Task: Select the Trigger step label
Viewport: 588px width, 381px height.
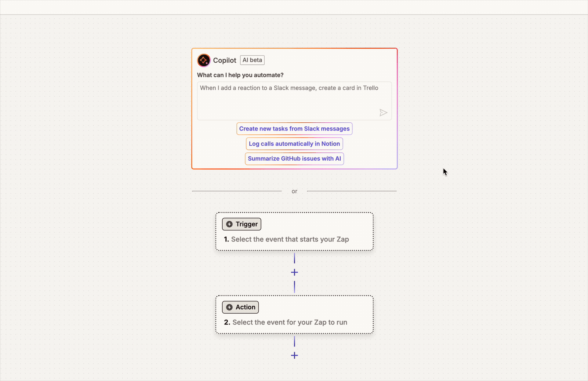Action: pos(241,224)
